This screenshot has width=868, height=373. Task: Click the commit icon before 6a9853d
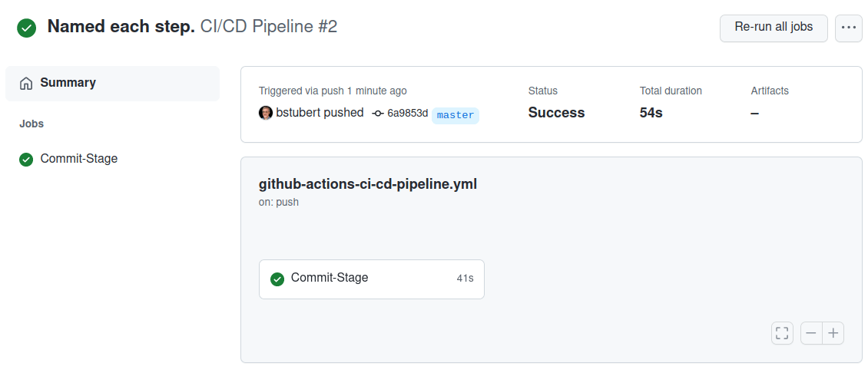378,114
